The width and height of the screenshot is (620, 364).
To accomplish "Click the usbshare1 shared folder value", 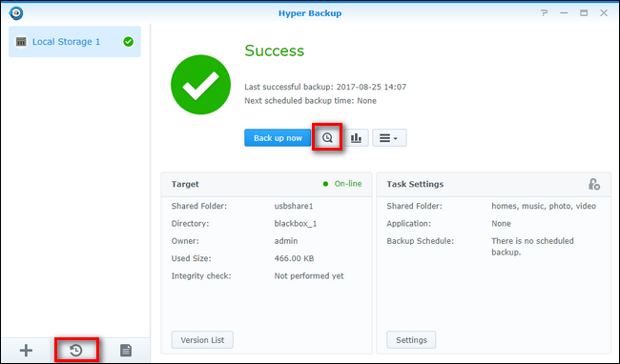I will [x=294, y=206].
